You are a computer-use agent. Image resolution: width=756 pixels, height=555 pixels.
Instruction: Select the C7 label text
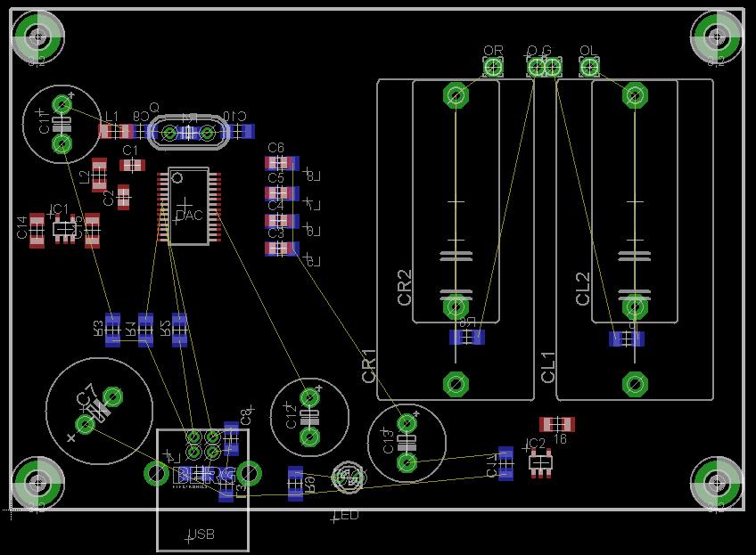86,395
